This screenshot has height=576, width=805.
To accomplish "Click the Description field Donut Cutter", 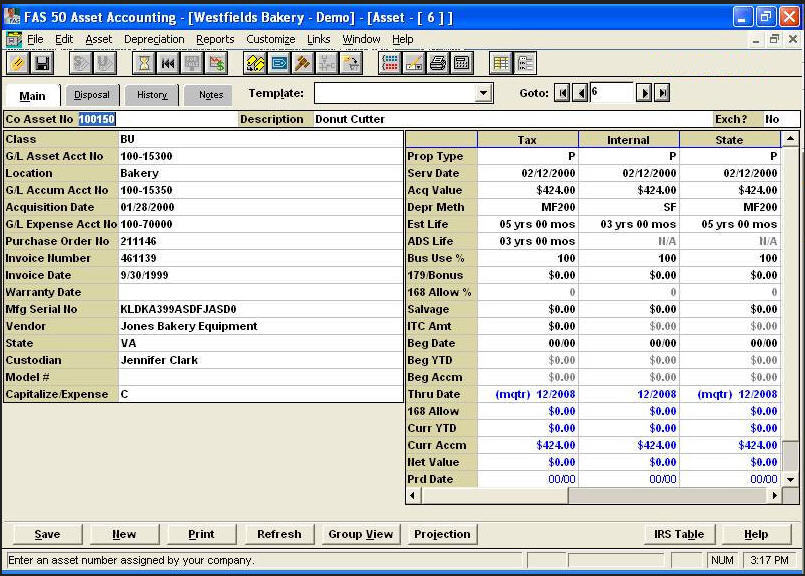I will [512, 119].
